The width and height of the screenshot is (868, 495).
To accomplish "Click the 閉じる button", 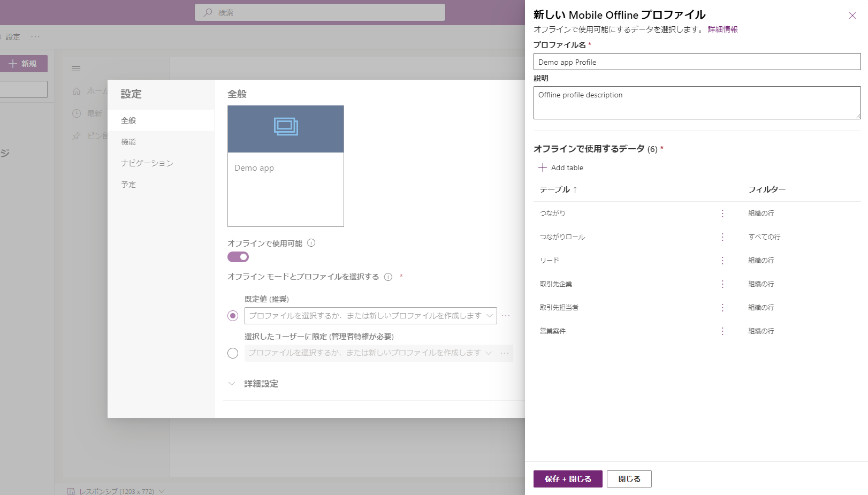I will pos(629,479).
